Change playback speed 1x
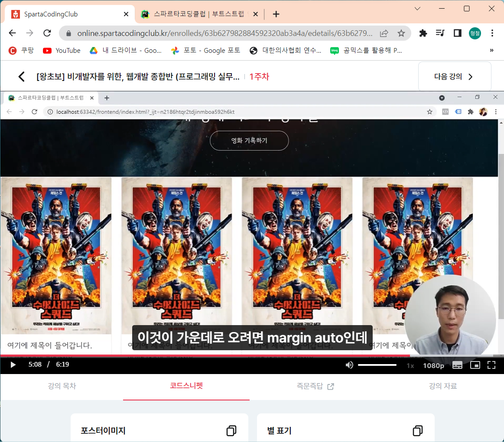 pos(410,366)
